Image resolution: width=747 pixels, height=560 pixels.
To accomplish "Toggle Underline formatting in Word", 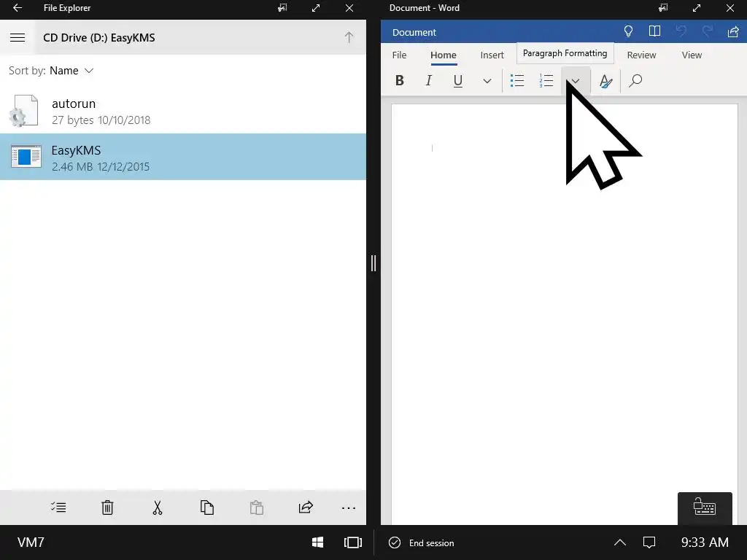I will pos(458,80).
